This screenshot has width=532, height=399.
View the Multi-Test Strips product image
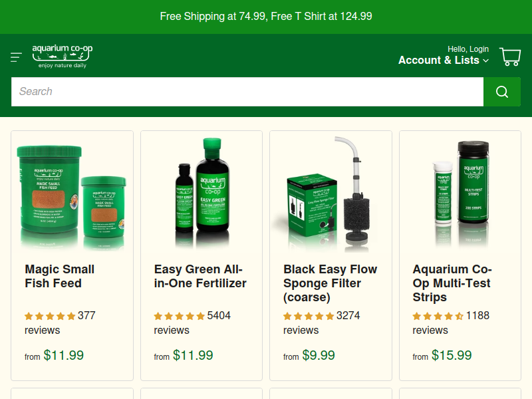[460, 194]
